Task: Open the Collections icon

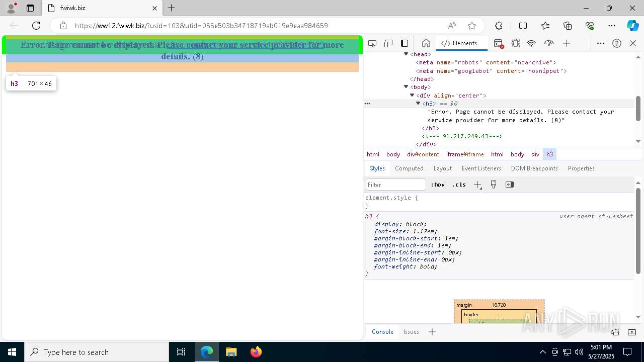Action: coord(568,26)
